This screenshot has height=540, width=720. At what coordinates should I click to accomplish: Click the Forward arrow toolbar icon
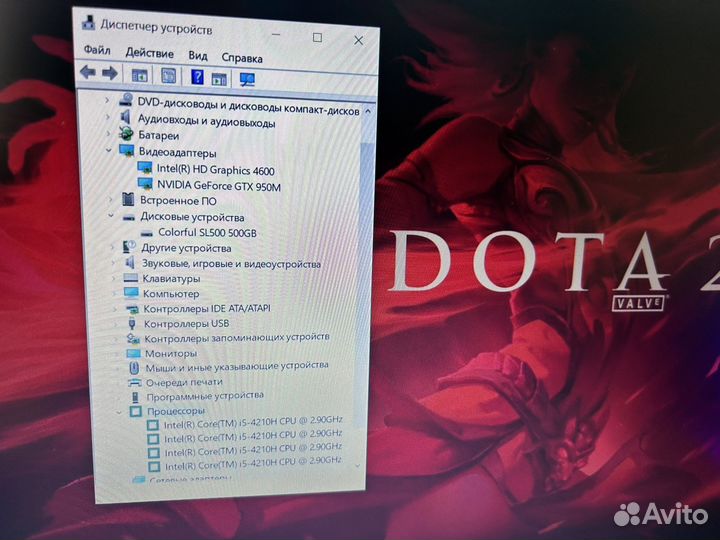(110, 73)
